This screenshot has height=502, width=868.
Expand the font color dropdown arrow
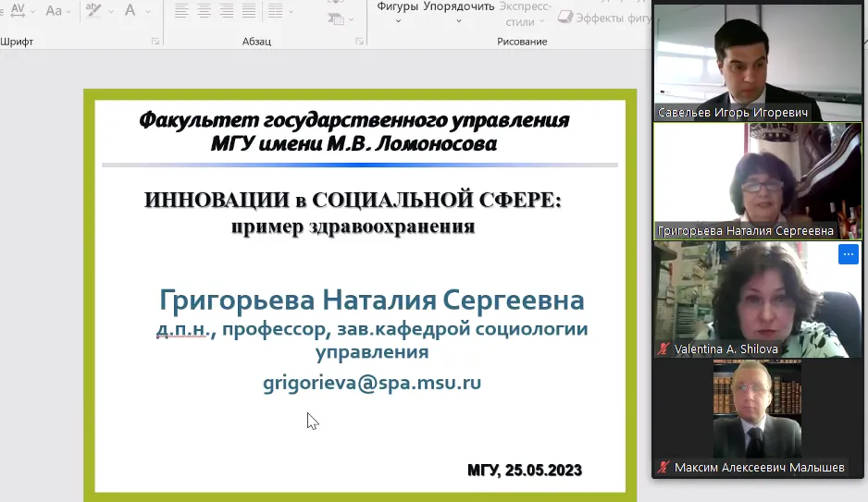pos(148,11)
